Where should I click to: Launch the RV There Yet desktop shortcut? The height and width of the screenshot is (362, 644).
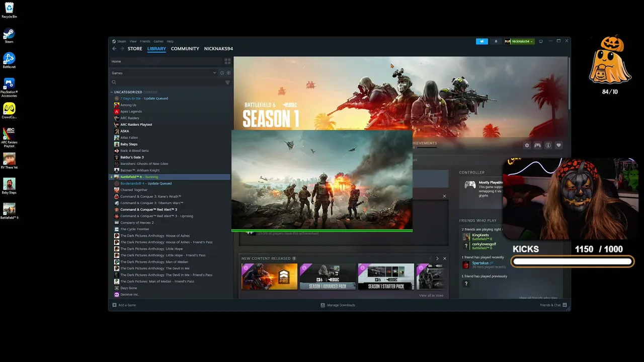point(9,161)
